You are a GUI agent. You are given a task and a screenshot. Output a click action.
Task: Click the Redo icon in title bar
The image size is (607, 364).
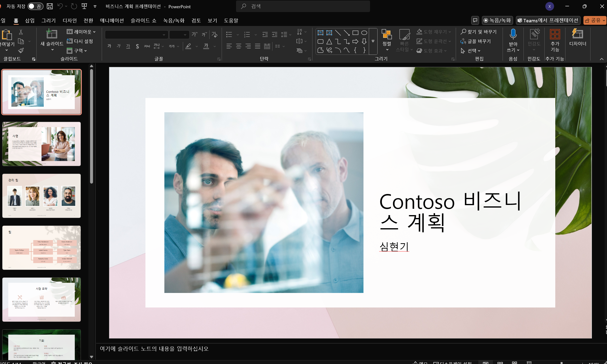tap(74, 6)
